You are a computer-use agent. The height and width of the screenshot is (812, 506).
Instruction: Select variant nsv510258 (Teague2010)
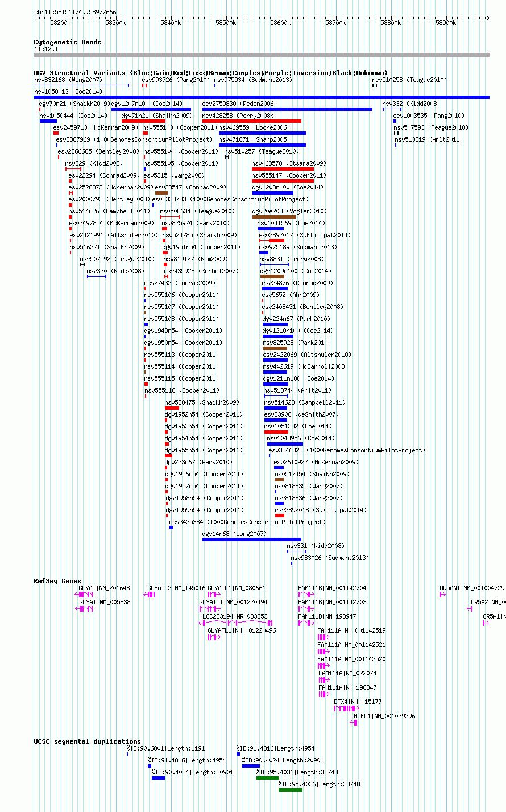point(409,80)
